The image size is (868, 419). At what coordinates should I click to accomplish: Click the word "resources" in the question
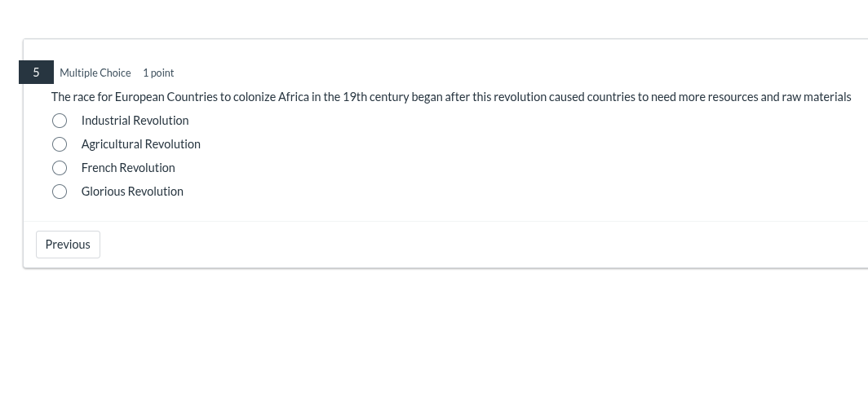tap(733, 97)
